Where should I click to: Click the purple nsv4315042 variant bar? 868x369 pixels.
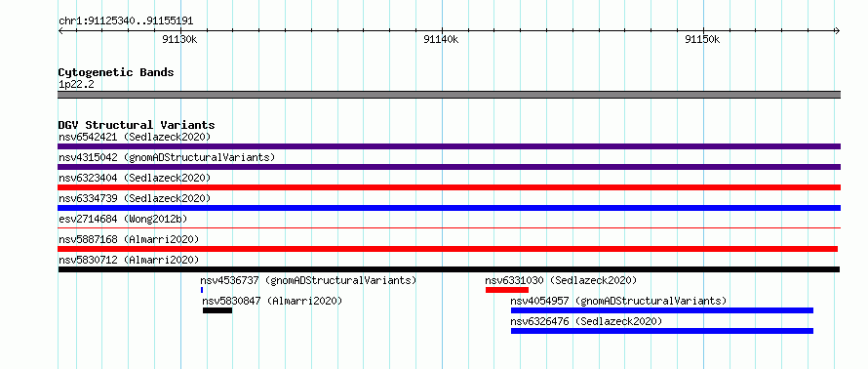click(449, 167)
